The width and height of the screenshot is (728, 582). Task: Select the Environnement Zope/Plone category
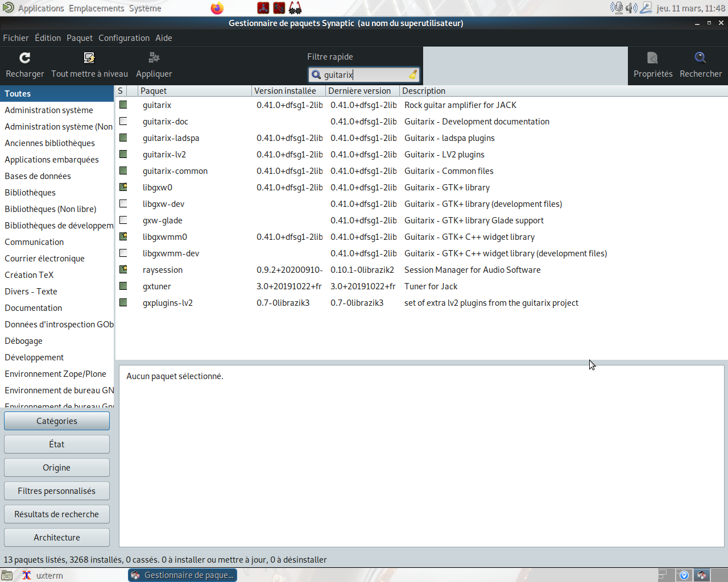[x=57, y=374]
